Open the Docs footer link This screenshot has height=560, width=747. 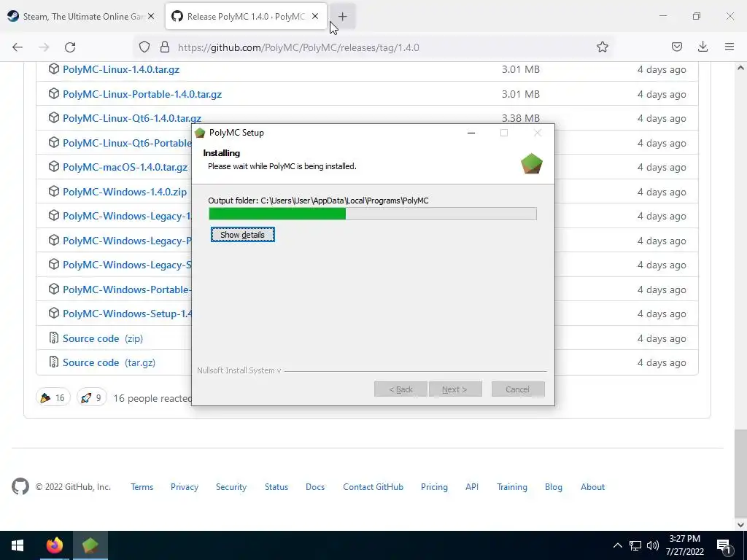coord(315,487)
